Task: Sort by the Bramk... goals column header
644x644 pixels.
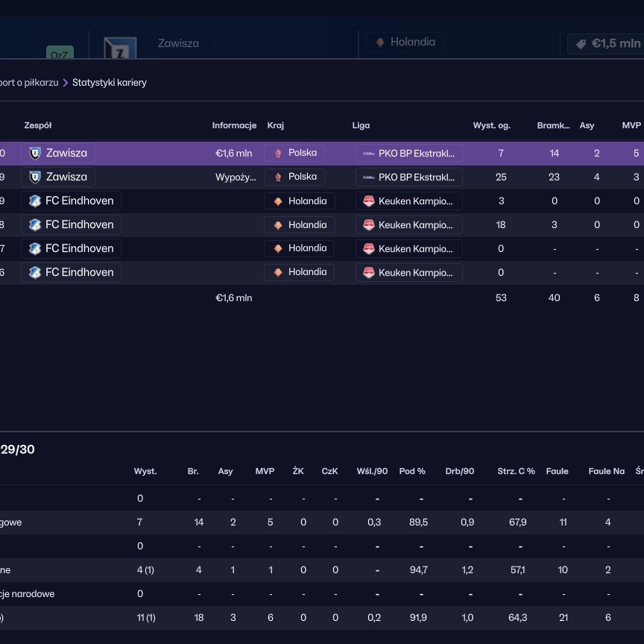Action: point(553,125)
